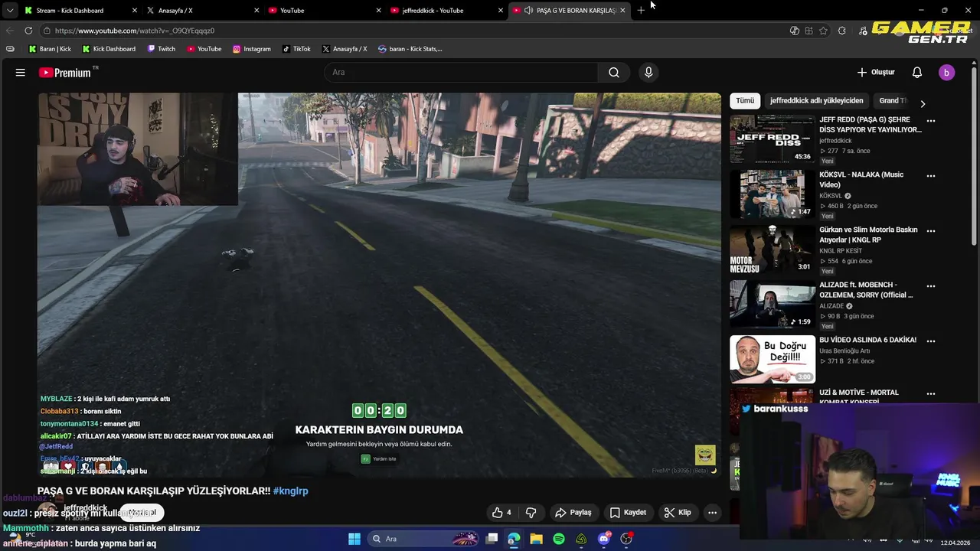Viewport: 980px width, 551px height.
Task: Open the account avatar menu
Action: tap(946, 73)
